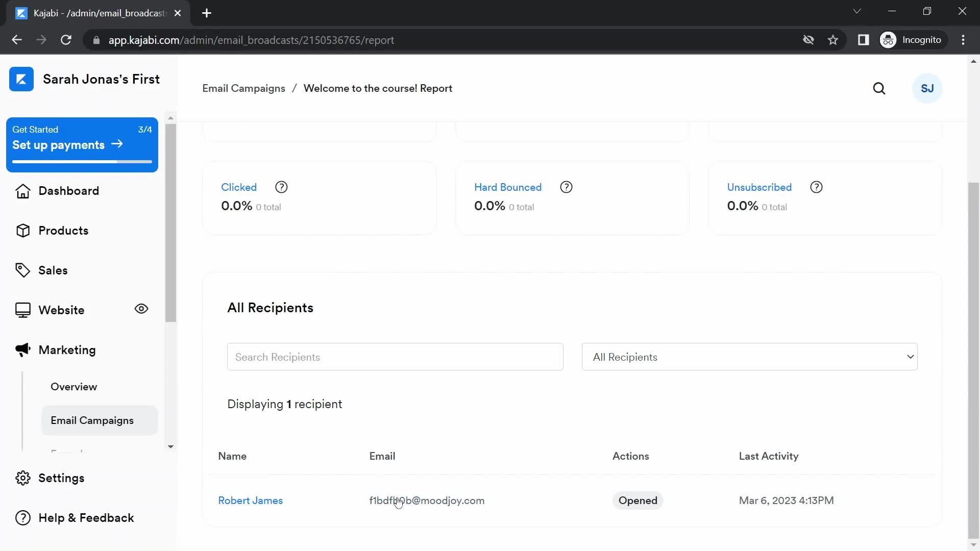Screen dimensions: 980x551
Task: Click the Products icon in sidebar
Action: 21,230
